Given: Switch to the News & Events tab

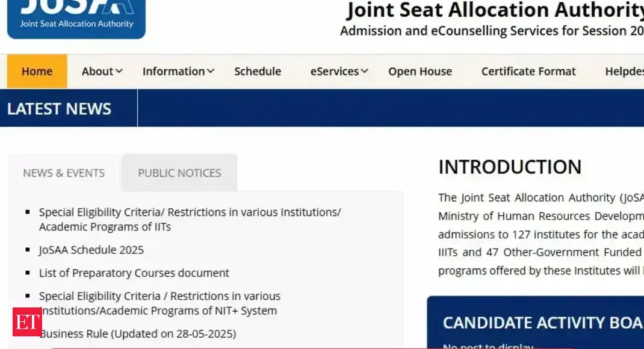Looking at the screenshot, I should (64, 173).
